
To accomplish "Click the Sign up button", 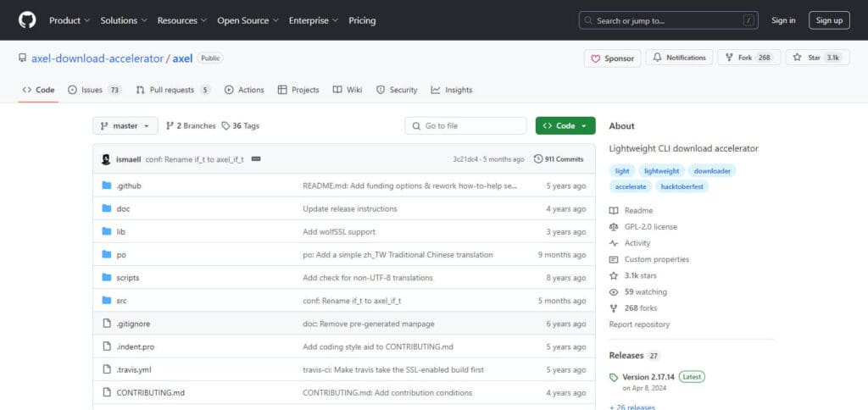I will pos(829,20).
